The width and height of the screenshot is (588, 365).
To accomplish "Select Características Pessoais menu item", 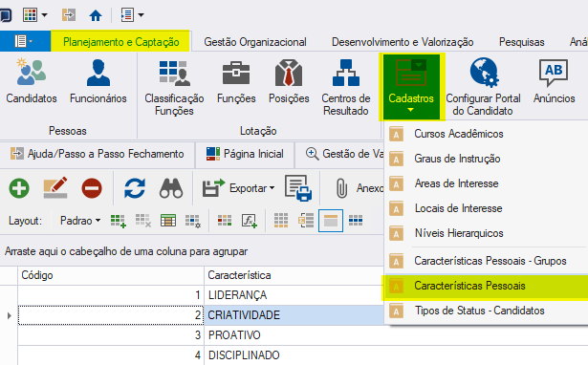I will click(x=487, y=286).
